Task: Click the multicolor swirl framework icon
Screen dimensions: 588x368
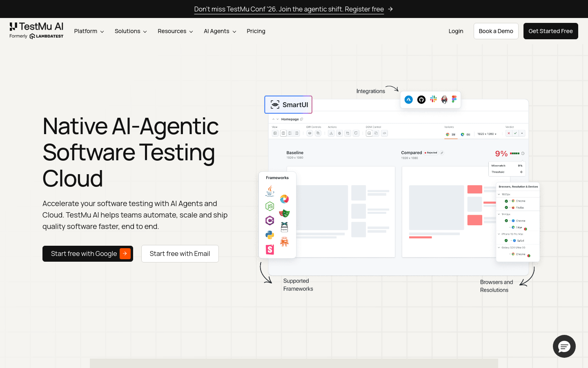Action: [x=284, y=199]
